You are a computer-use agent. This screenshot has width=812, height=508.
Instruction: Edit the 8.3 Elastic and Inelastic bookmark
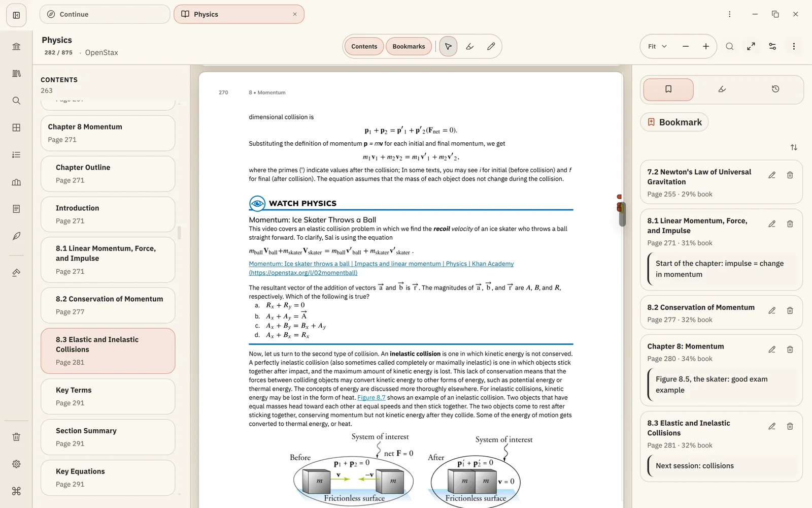pyautogui.click(x=772, y=426)
